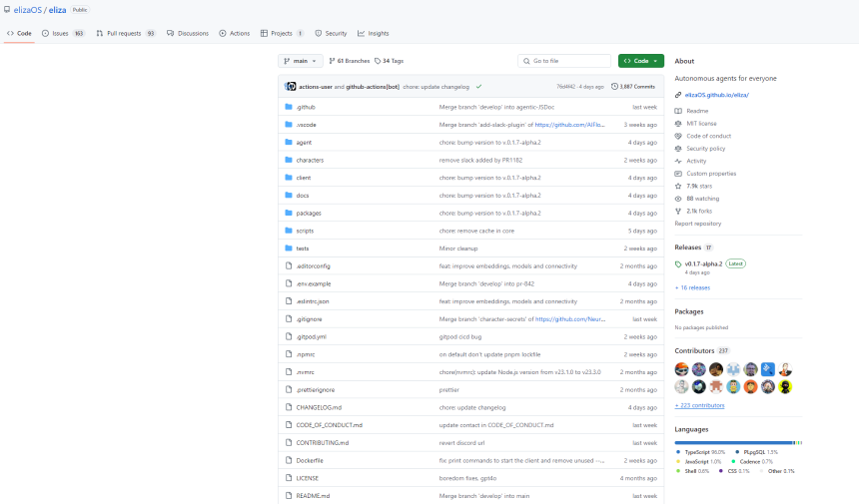This screenshot has width=859, height=504.
Task: Switch to the Insights tab
Action: [374, 33]
